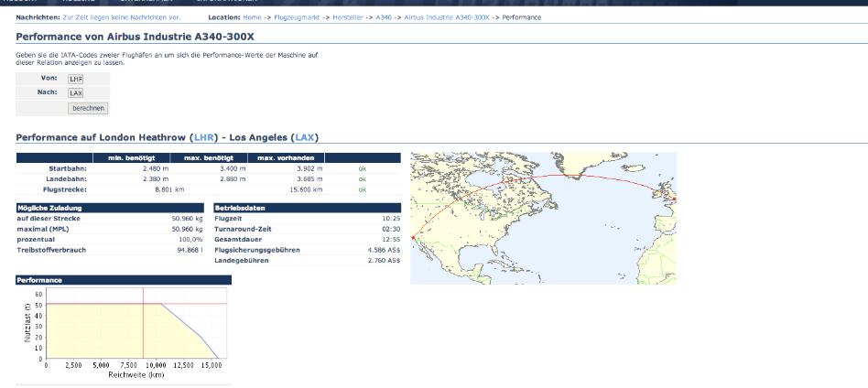868x388 pixels.
Task: Select the 'auf dieser Strecke' label
Action: point(49,219)
